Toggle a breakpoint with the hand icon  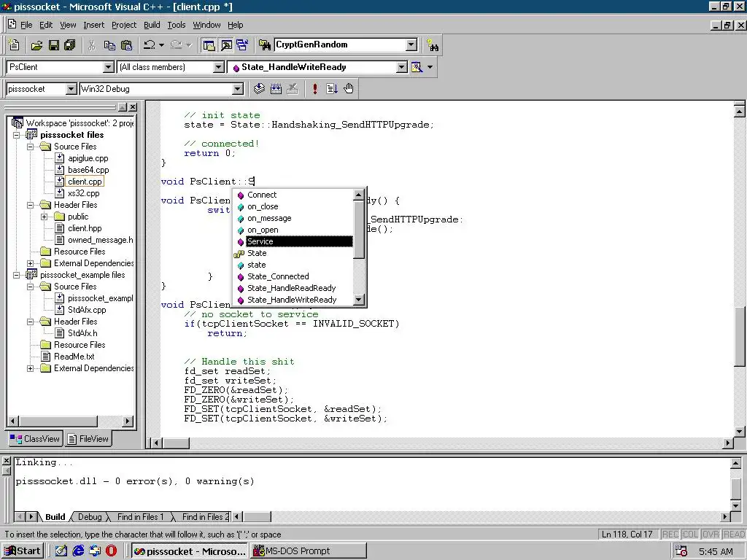[349, 88]
